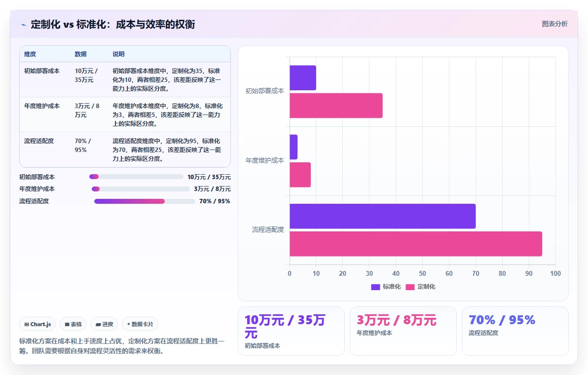
Task: Click the 流程适配度 chart axis label
Action: [268, 229]
